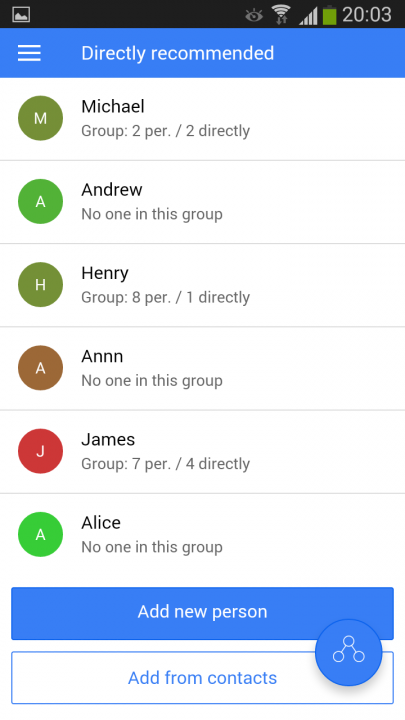Open the picture notification in status bar
Image resolution: width=405 pixels, height=720 pixels.
coord(21,15)
